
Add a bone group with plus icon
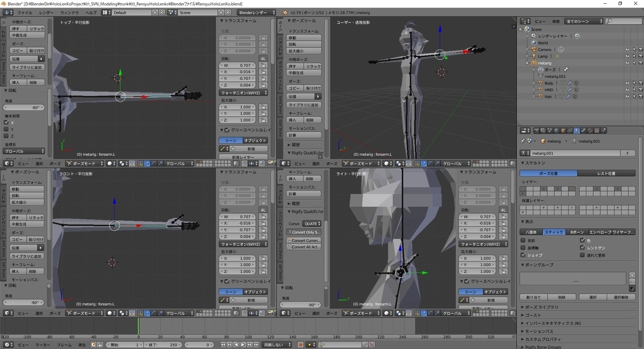[631, 275]
